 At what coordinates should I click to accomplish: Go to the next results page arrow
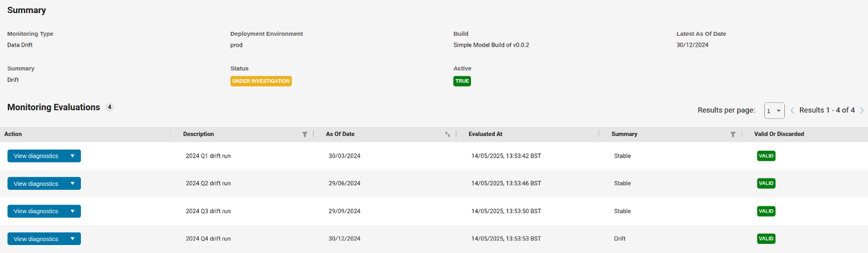point(862,110)
